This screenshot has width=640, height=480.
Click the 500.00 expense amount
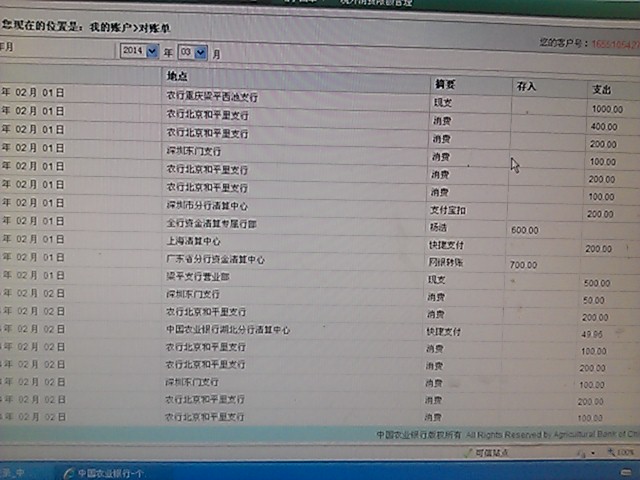click(x=597, y=283)
